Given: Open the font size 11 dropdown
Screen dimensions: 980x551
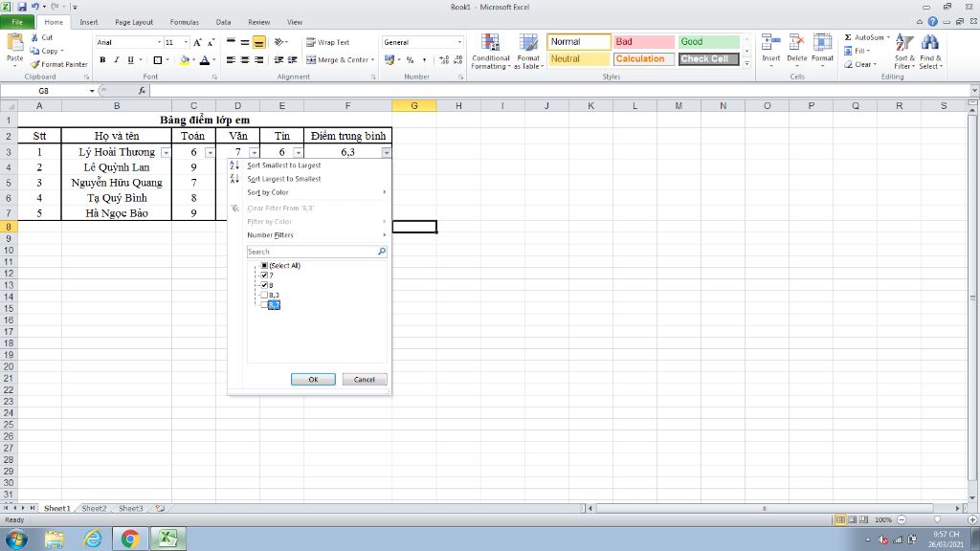Looking at the screenshot, I should click(x=186, y=42).
